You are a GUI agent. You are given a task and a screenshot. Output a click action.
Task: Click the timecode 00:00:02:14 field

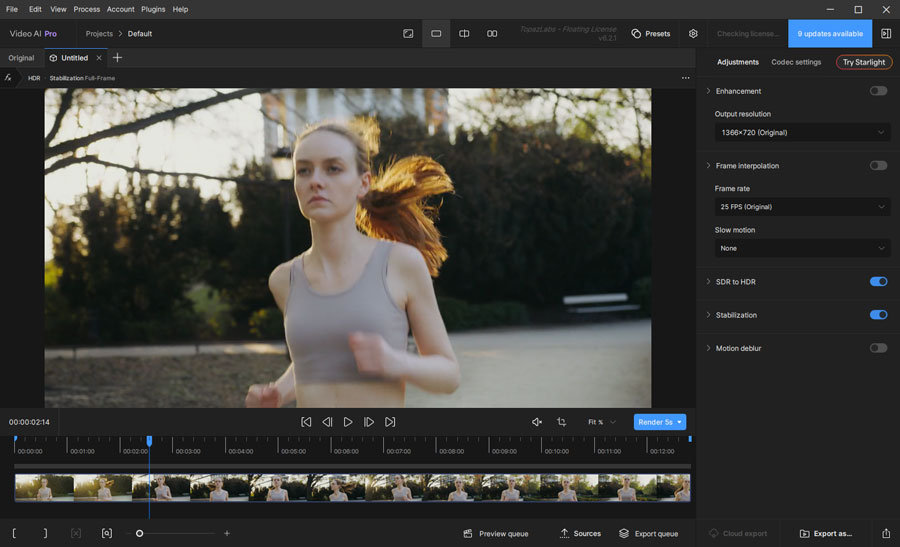coord(29,422)
